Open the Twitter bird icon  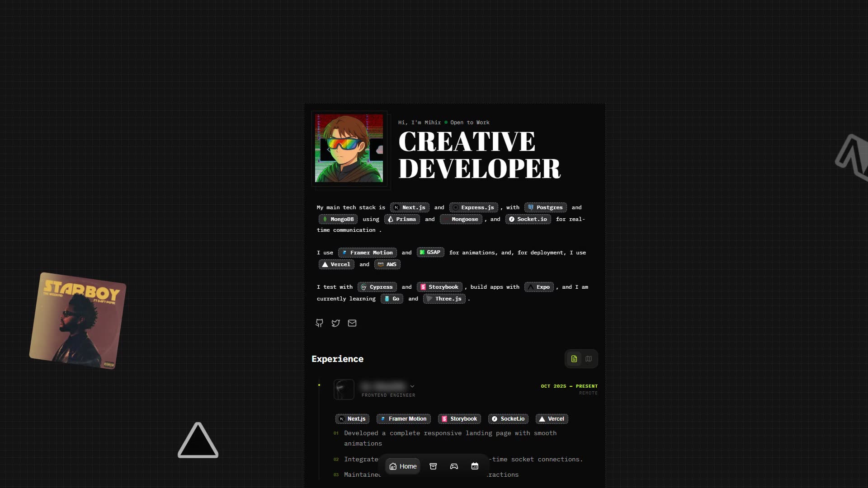(335, 323)
